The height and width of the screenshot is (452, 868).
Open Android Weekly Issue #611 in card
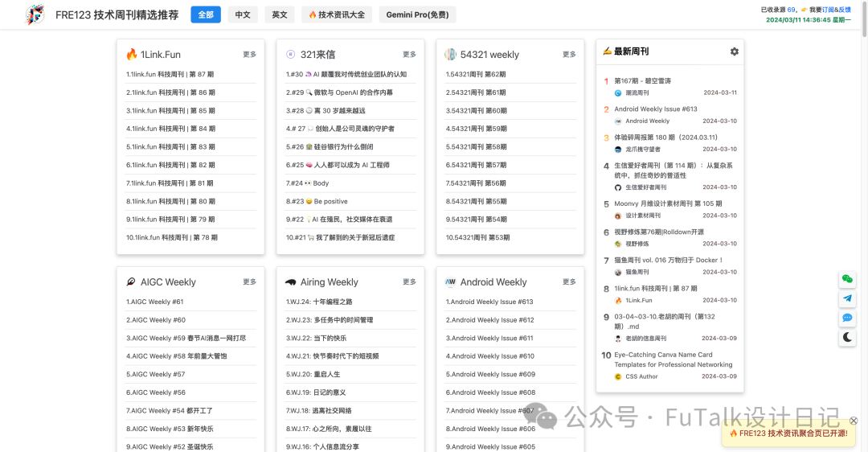click(x=489, y=338)
